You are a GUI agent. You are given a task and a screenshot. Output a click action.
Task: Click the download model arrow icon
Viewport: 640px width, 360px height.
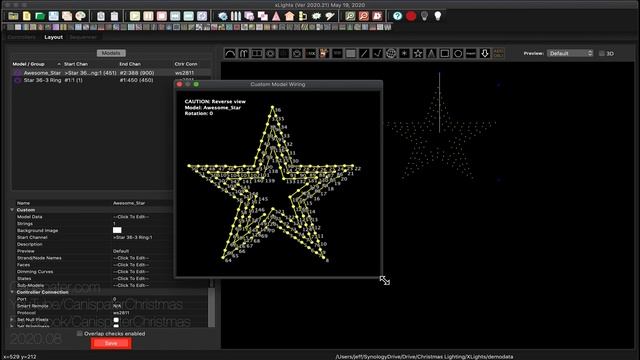(x=485, y=53)
